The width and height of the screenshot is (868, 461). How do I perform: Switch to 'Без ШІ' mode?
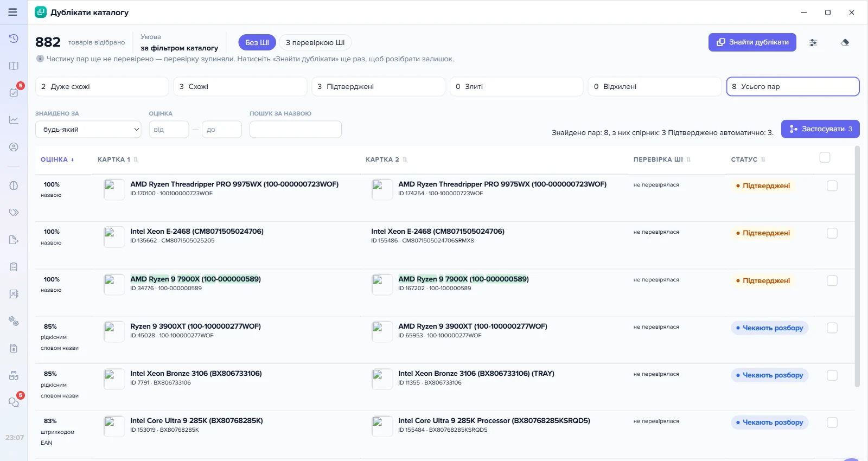click(x=257, y=42)
